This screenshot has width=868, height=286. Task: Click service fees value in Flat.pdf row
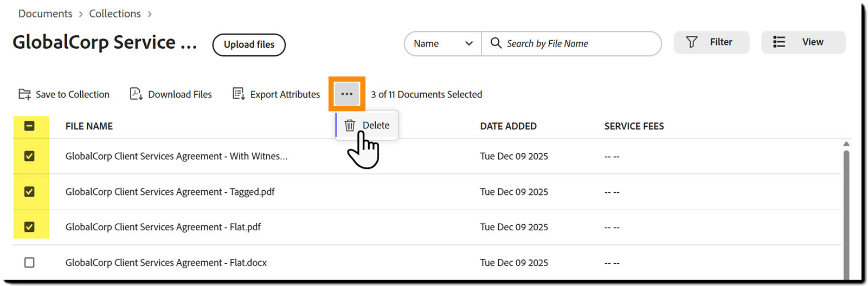[x=612, y=227]
